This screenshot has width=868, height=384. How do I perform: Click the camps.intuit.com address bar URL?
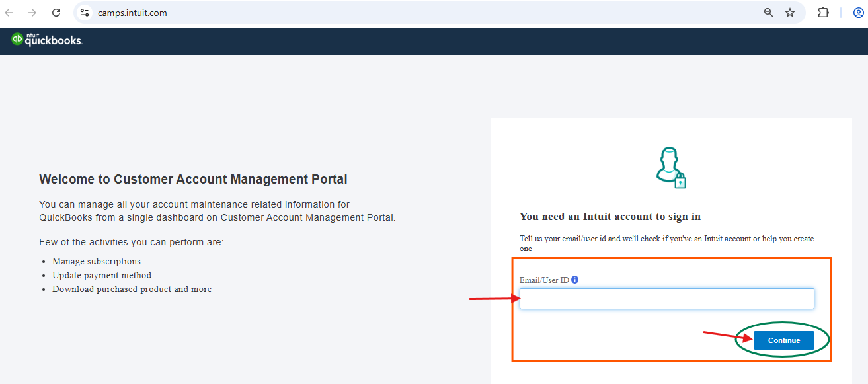tap(132, 13)
